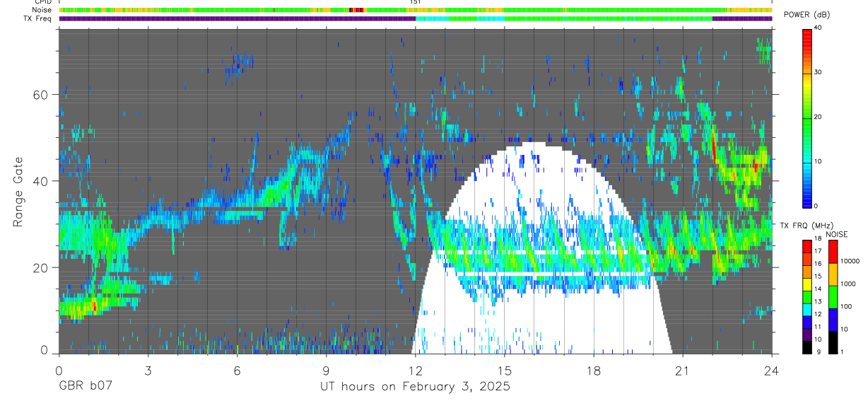Click the "15" tick on the UT hours axis
Screen dimensions: 868x401
(x=504, y=370)
